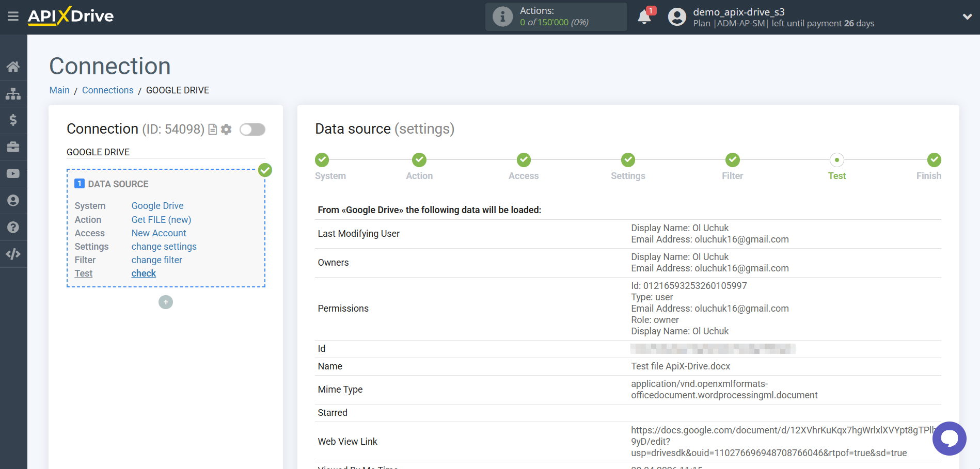Click the data source green check badge
The width and height of the screenshot is (980, 469).
tap(265, 170)
